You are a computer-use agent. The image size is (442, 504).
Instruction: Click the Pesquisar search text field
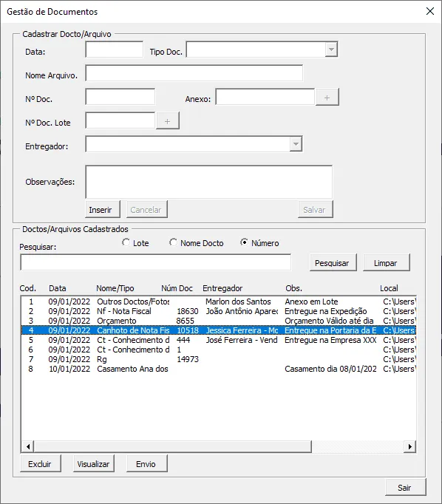tap(155, 262)
